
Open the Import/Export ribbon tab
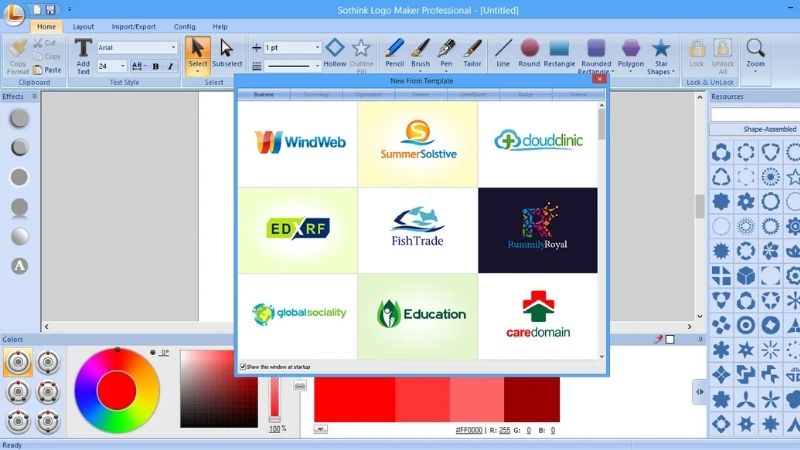133,26
